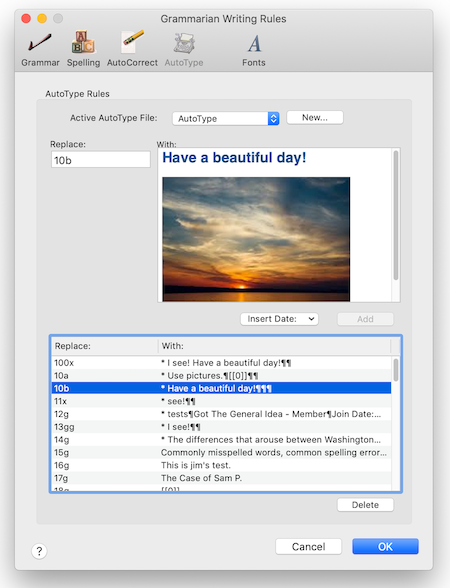
Task: Click the rules list scrollbar
Action: point(396,370)
